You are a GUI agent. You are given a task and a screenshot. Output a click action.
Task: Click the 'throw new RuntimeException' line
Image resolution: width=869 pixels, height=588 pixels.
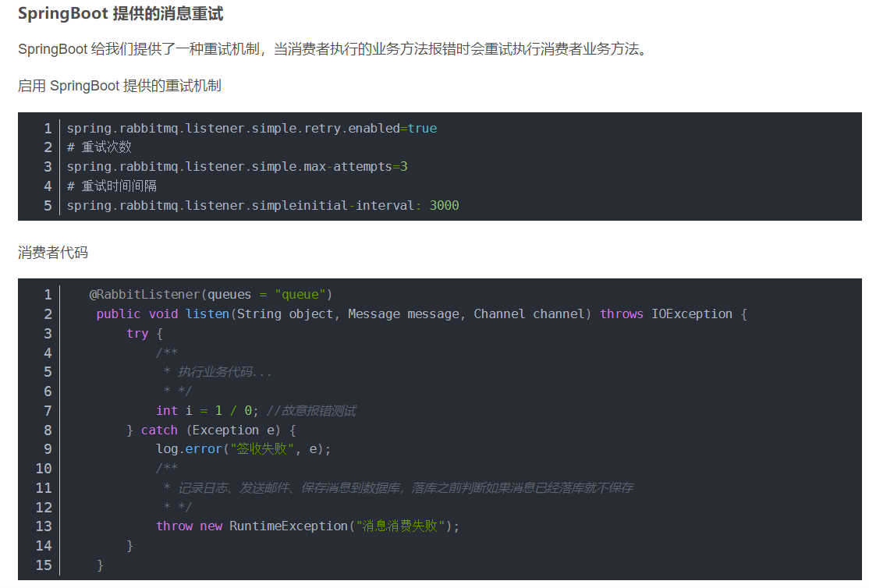coord(307,526)
